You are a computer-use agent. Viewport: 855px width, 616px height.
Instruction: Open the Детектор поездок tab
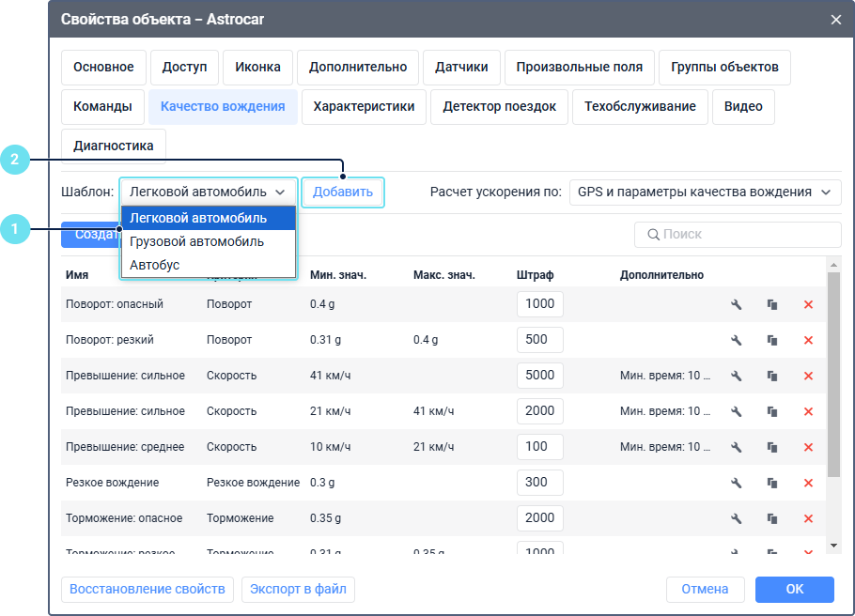click(499, 107)
